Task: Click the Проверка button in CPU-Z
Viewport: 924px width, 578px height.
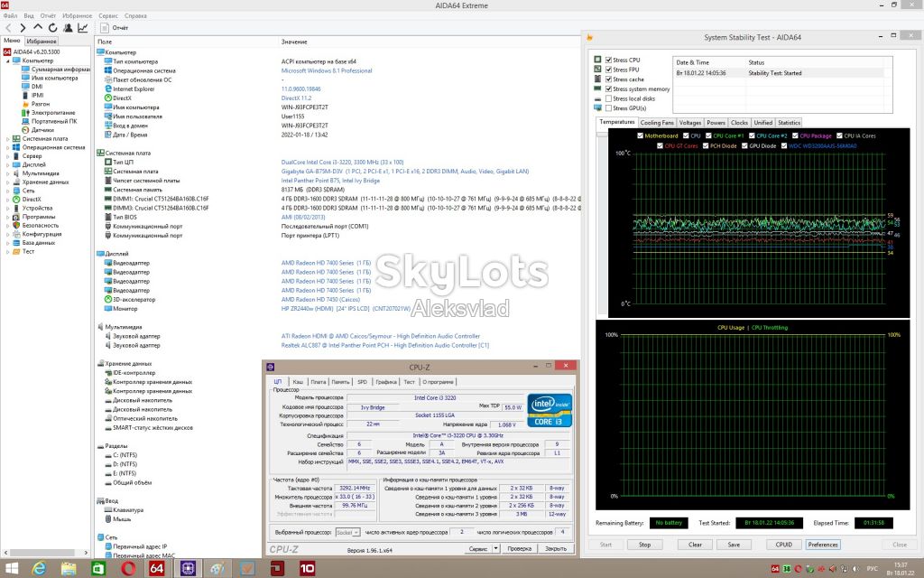Action: click(x=519, y=548)
